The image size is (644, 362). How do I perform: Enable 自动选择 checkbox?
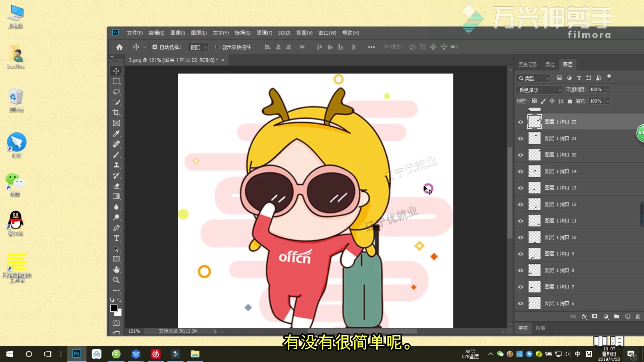click(x=154, y=47)
